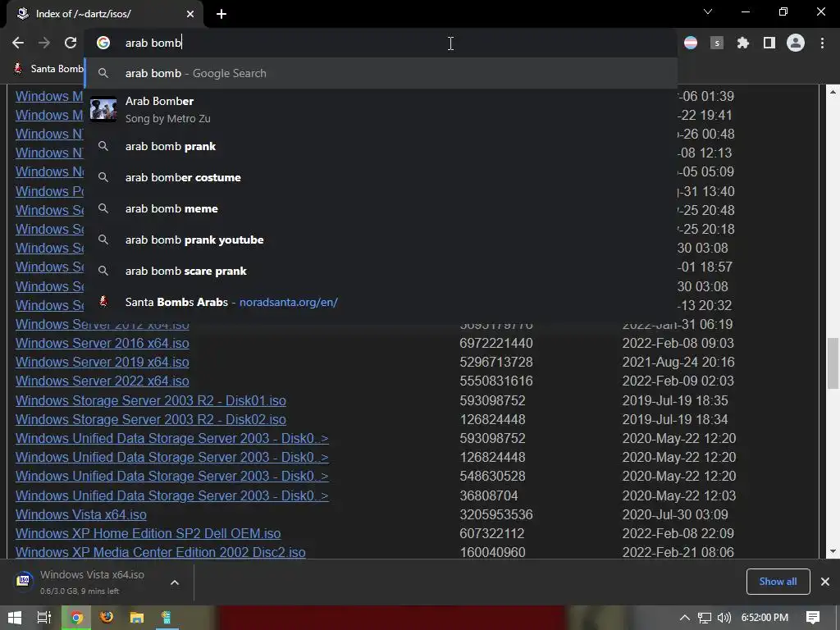Click the network tray icon
Screen dimensions: 840x630
click(x=705, y=618)
